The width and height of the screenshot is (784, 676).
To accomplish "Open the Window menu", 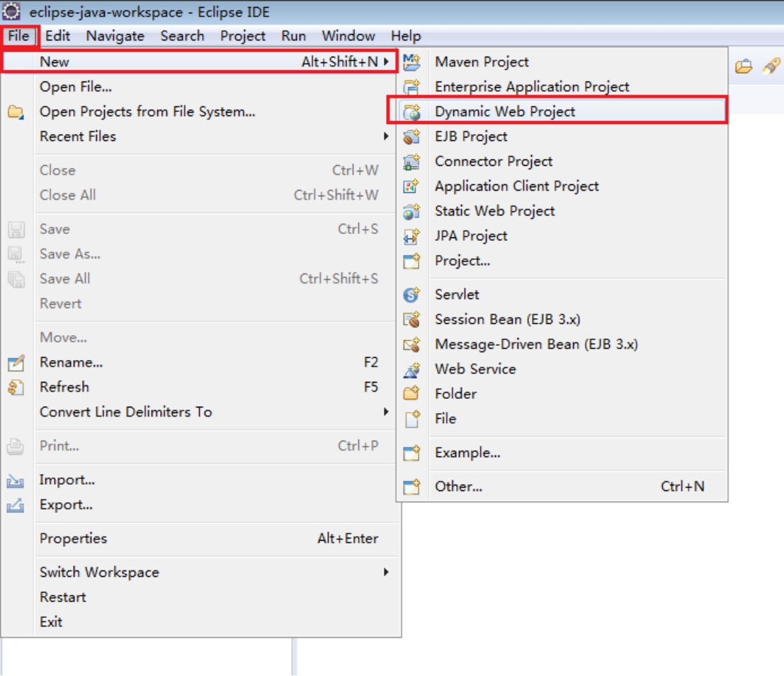I will tap(348, 36).
